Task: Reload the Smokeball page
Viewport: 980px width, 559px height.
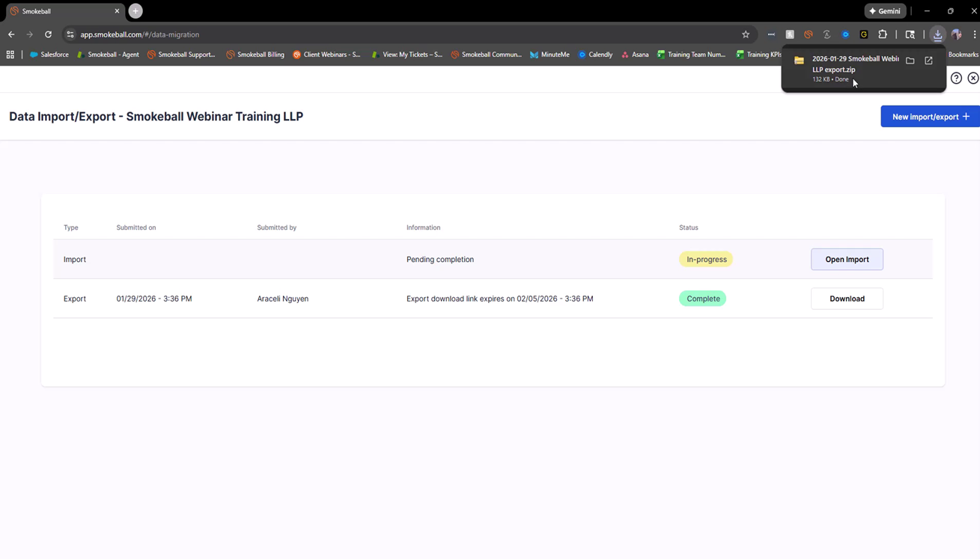Action: (x=48, y=34)
